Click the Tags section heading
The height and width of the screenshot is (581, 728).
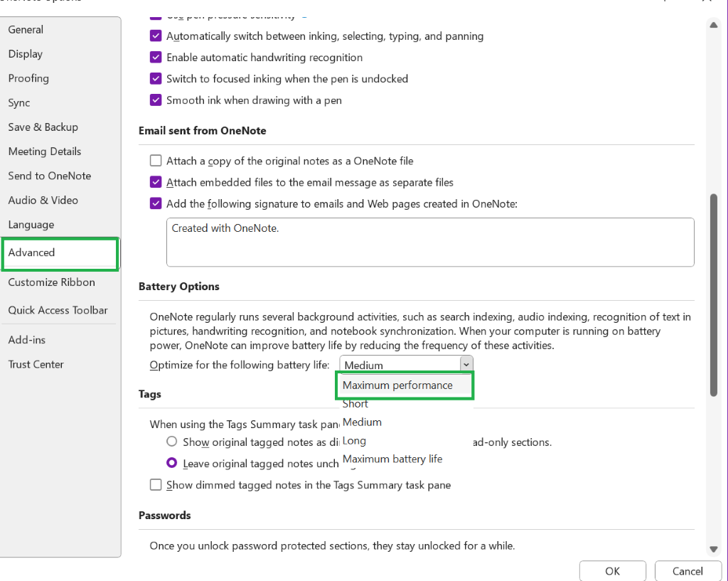149,394
